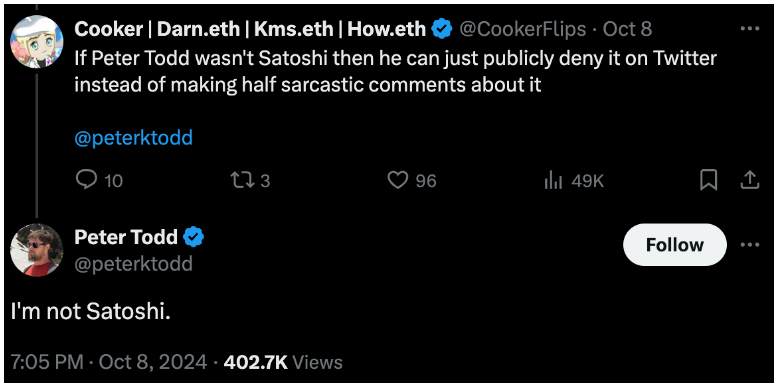Image resolution: width=778 pixels, height=387 pixels.
Task: Click Peter Todd's blue verified badge
Action: 194,237
